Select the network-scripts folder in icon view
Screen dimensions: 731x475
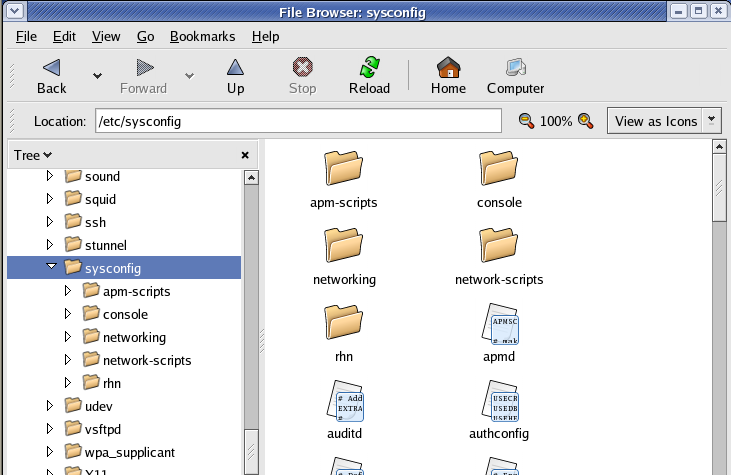[498, 245]
